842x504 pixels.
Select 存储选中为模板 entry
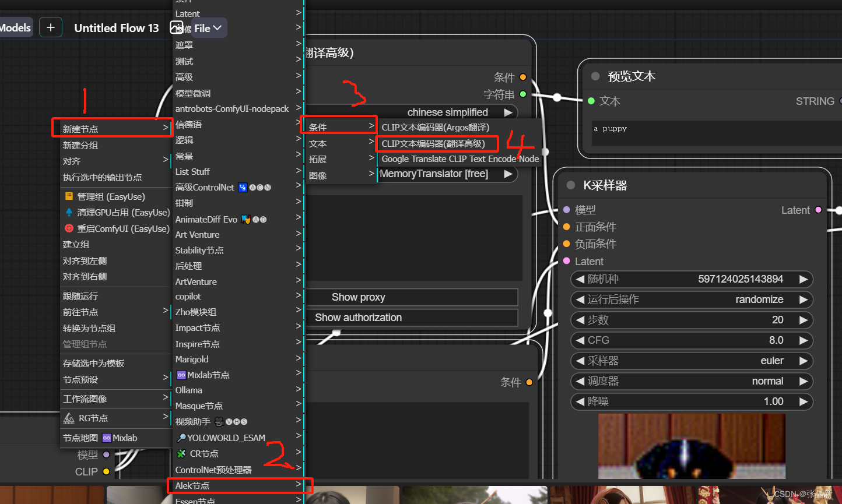pyautogui.click(x=115, y=363)
